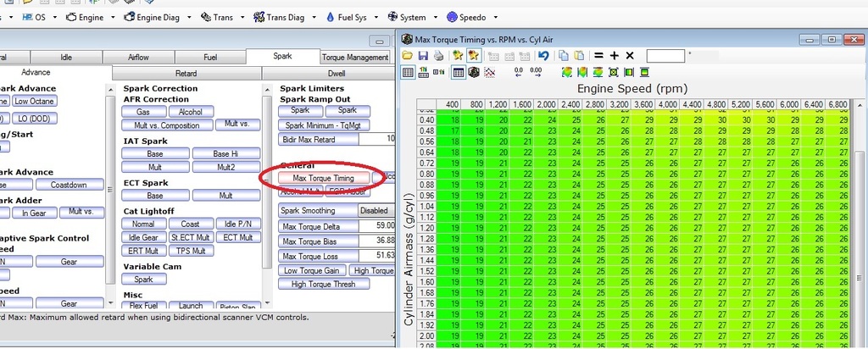The height and width of the screenshot is (349, 868).
Task: Expand the Engine Diag dropdown arrow
Action: [x=189, y=18]
